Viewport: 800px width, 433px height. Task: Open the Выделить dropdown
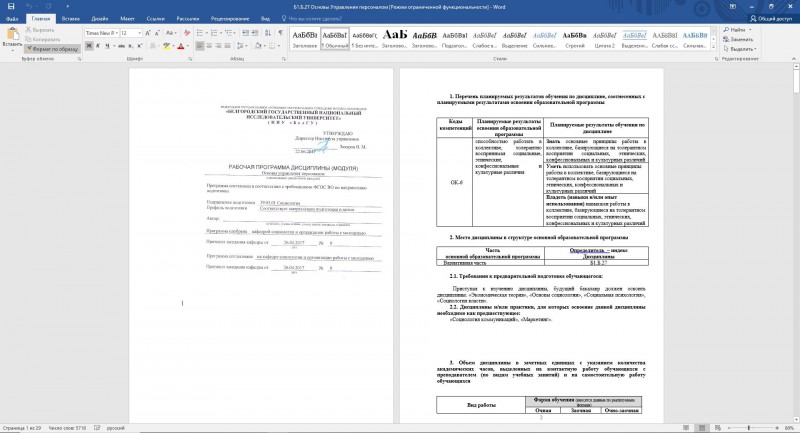click(x=740, y=49)
